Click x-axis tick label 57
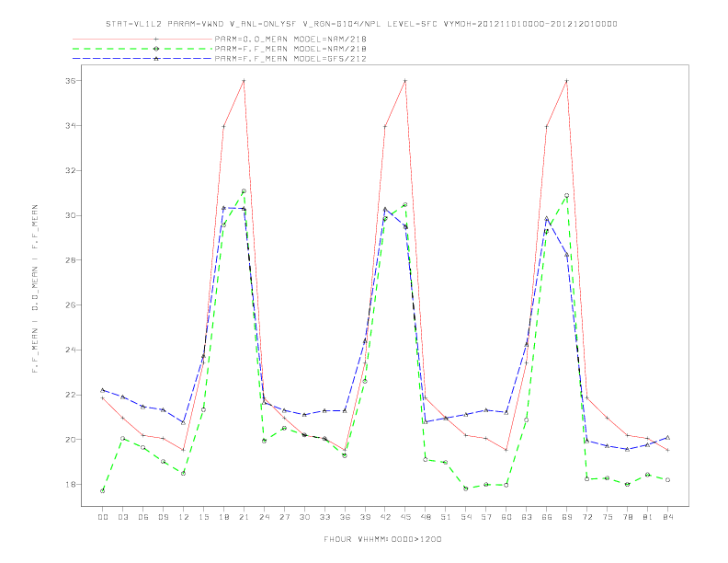 tap(486, 517)
